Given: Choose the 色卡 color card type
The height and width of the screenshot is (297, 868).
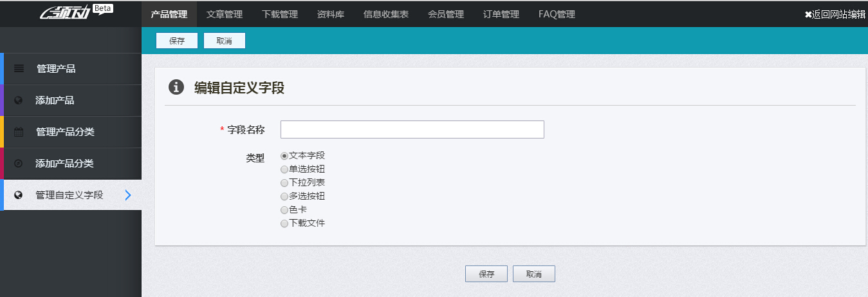Looking at the screenshot, I should click(284, 210).
